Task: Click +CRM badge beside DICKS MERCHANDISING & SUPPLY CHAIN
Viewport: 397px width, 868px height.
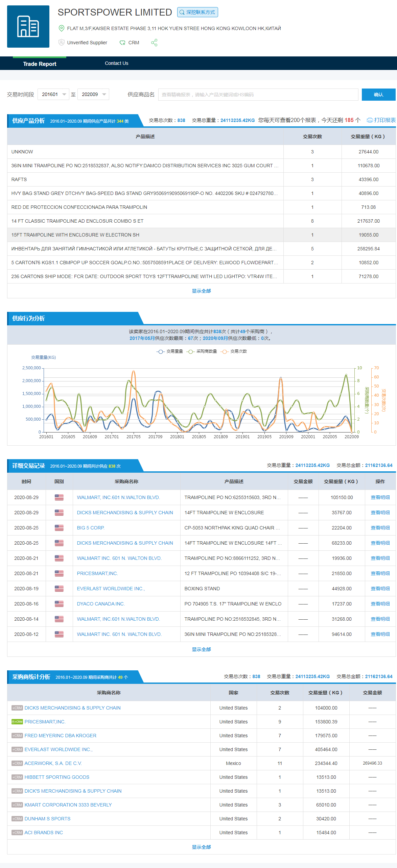Action: (x=17, y=708)
